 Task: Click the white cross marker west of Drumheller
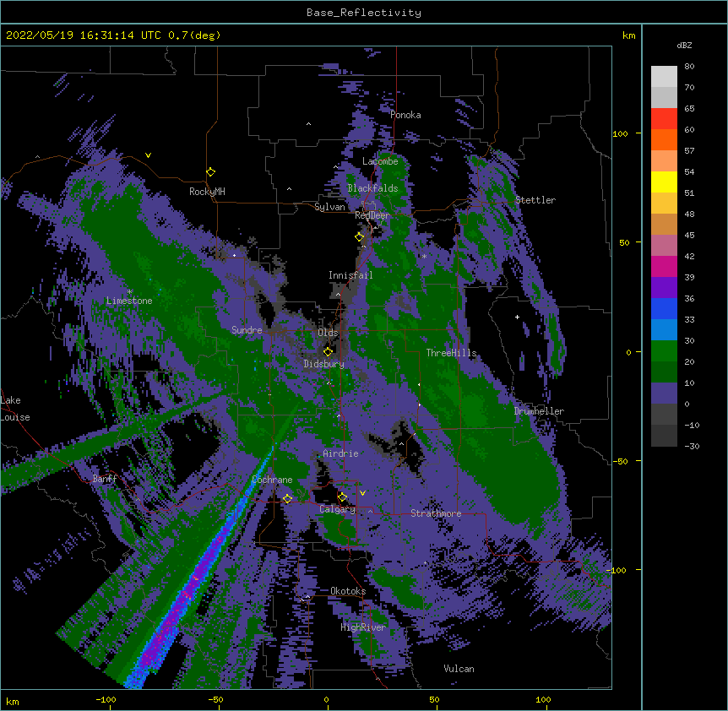click(x=517, y=317)
